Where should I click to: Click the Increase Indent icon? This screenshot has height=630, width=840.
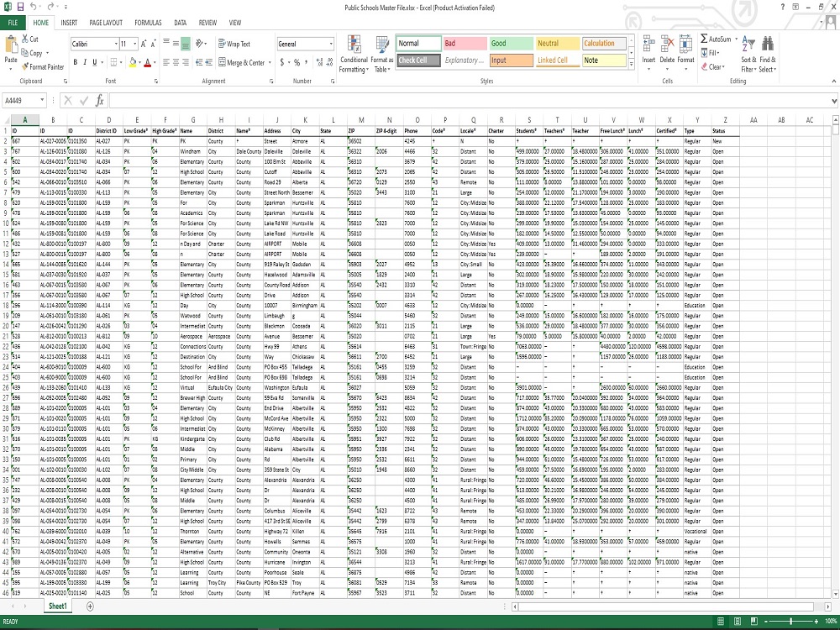coord(208,63)
